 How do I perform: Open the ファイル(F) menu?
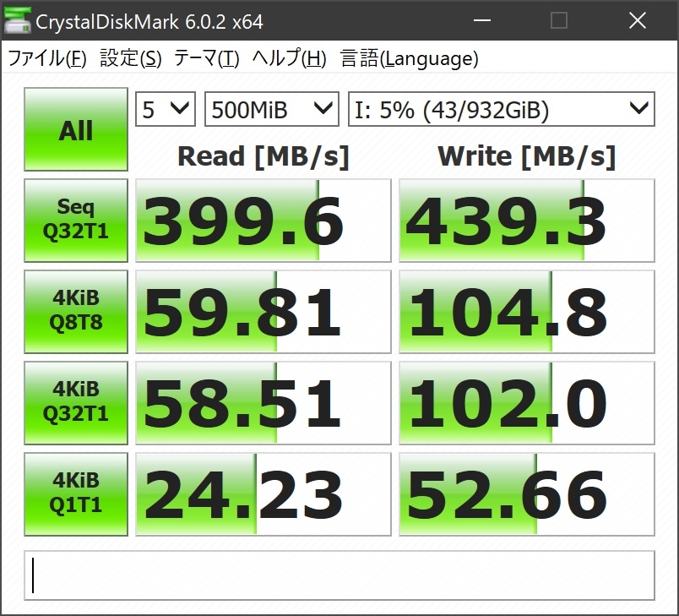tap(47, 58)
